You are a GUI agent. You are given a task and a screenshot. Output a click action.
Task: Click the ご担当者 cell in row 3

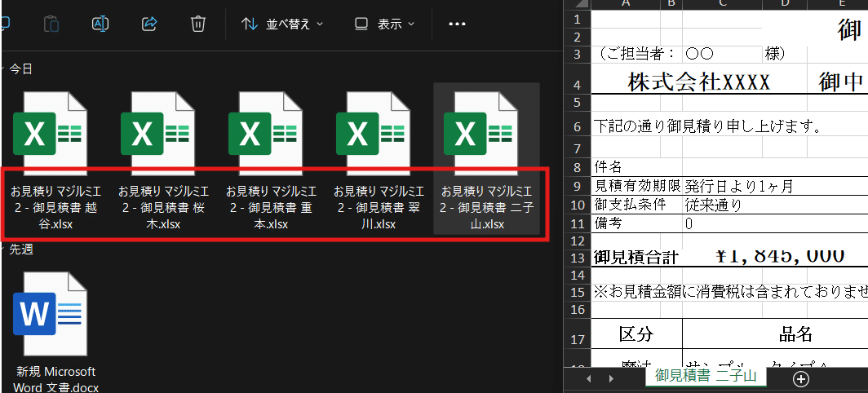coord(636,54)
